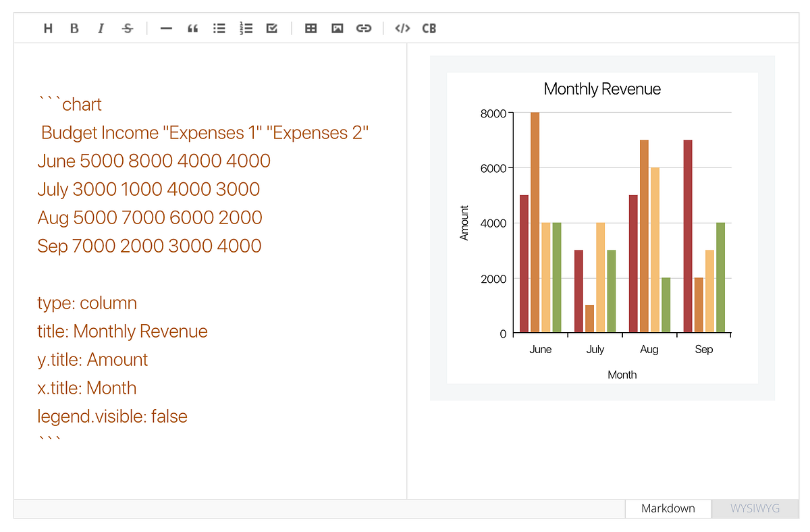Click the shortest orange bar in July
The height and width of the screenshot is (532, 810).
589,319
